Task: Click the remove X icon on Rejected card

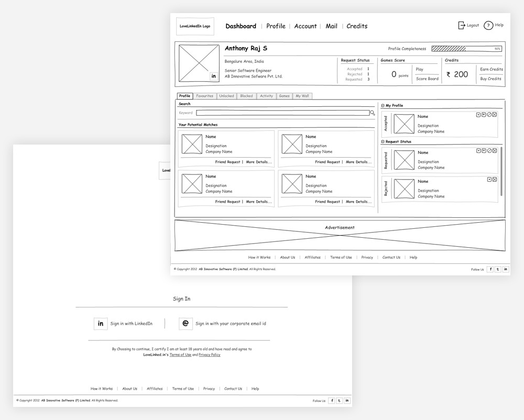Action: point(495,179)
